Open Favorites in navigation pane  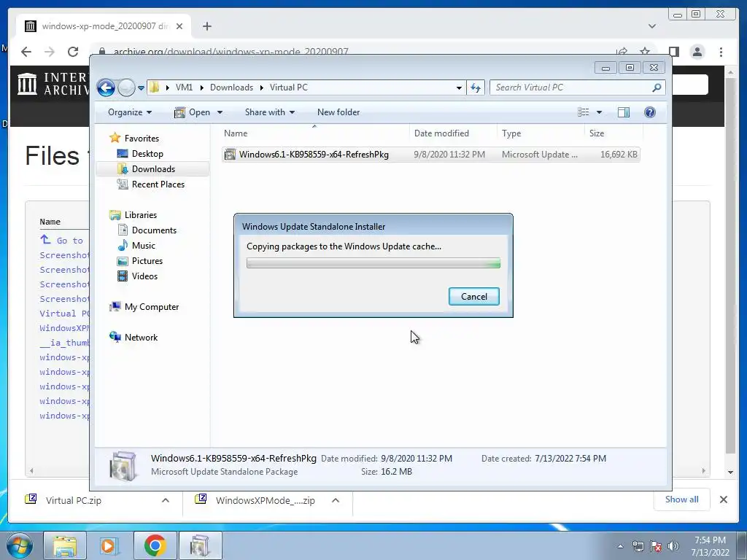142,138
